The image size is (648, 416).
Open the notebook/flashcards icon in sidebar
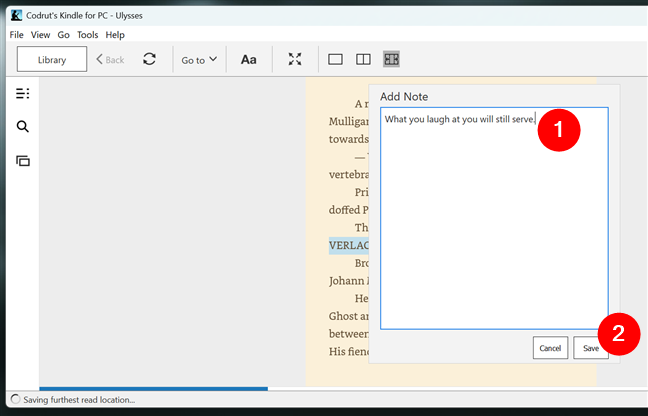22,160
